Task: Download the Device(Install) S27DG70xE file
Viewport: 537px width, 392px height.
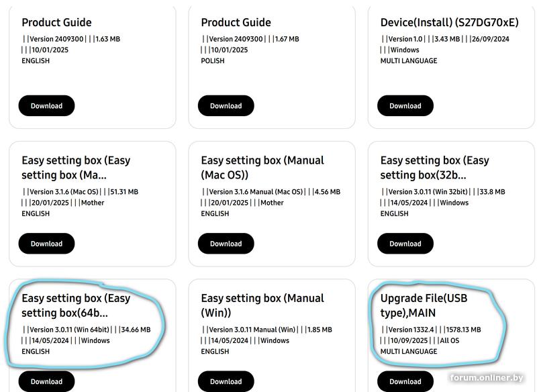Action: [405, 105]
